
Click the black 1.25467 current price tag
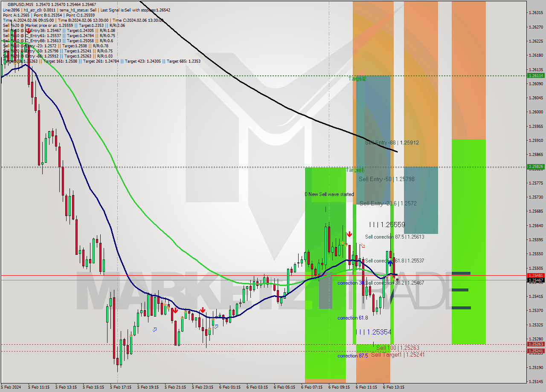point(536,280)
